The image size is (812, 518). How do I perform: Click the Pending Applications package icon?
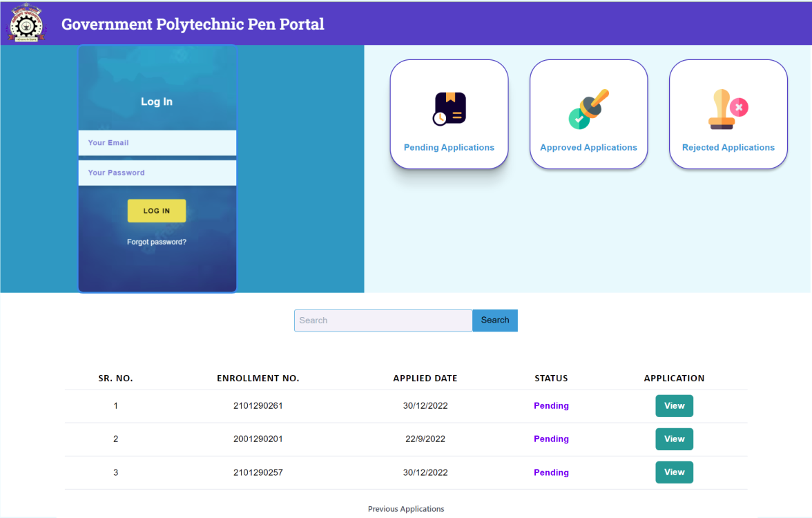pyautogui.click(x=449, y=109)
